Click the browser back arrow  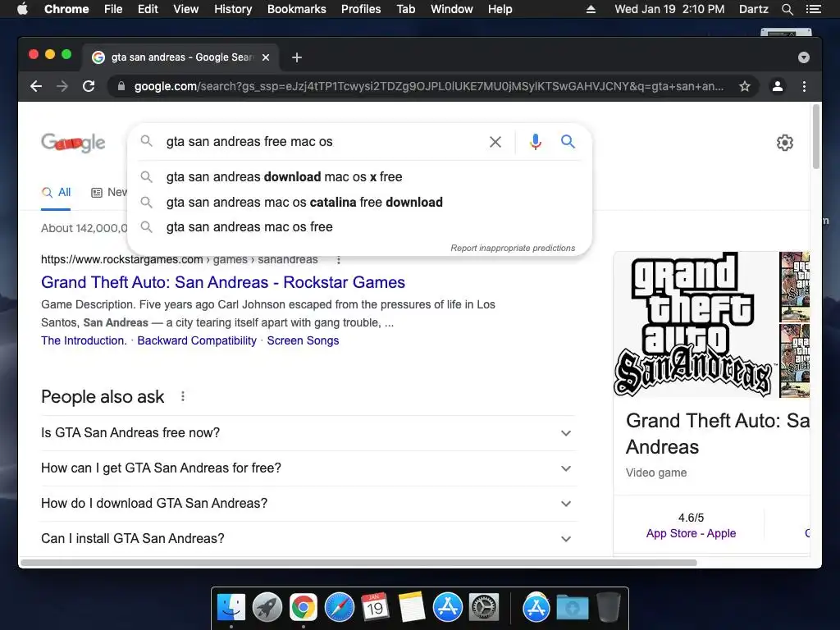[36, 86]
